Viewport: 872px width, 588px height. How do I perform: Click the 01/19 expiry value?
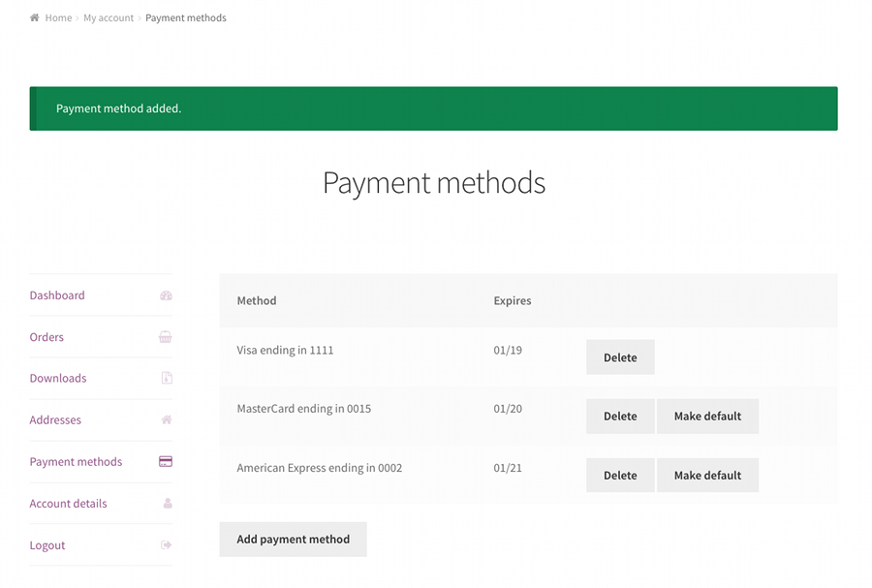508,350
